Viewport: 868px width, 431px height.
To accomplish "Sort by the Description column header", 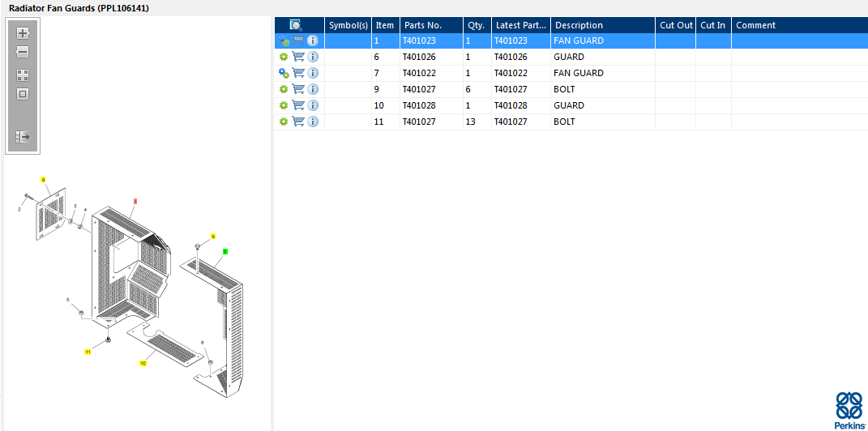I will coord(603,25).
